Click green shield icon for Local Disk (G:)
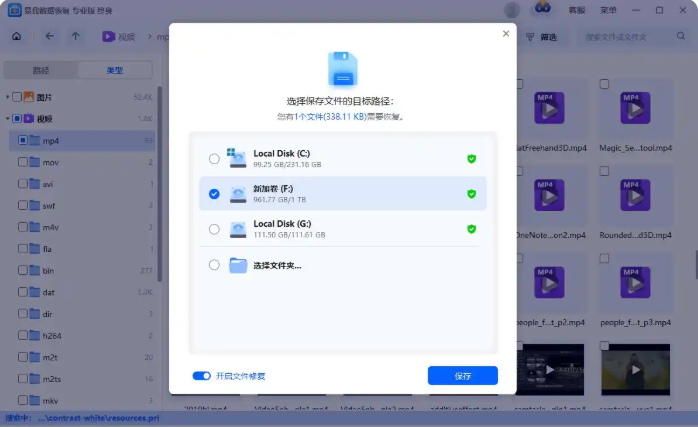 [471, 229]
